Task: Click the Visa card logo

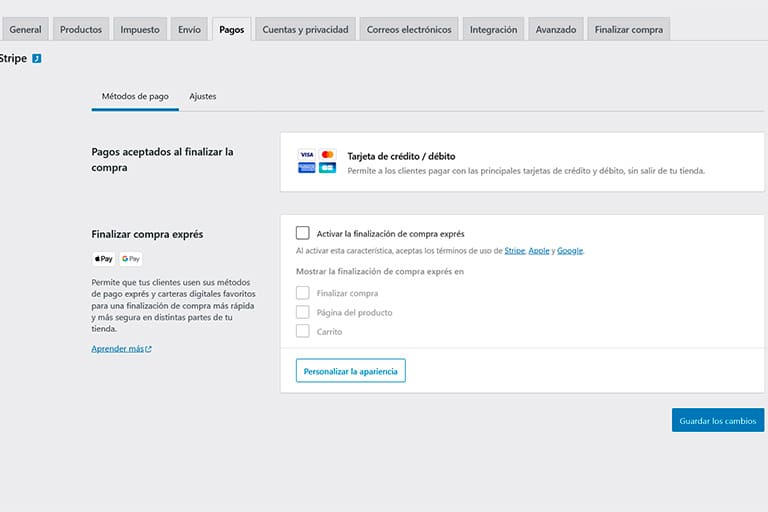Action: [307, 154]
